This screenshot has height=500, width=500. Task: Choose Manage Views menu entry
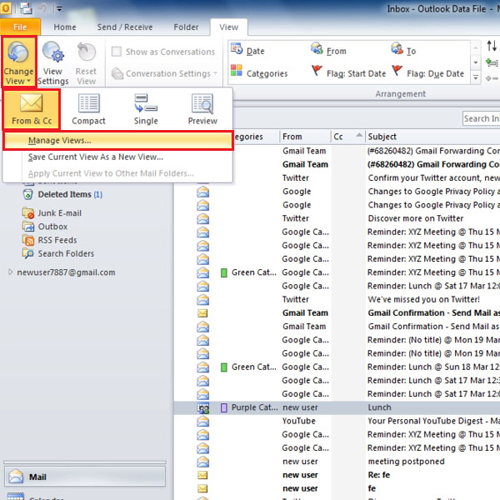pos(118,140)
